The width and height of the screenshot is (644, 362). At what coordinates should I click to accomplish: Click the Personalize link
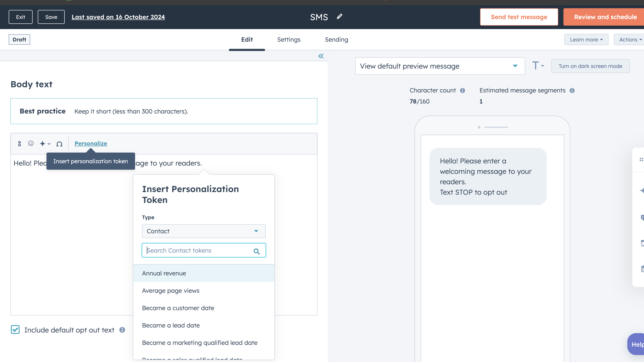(91, 143)
